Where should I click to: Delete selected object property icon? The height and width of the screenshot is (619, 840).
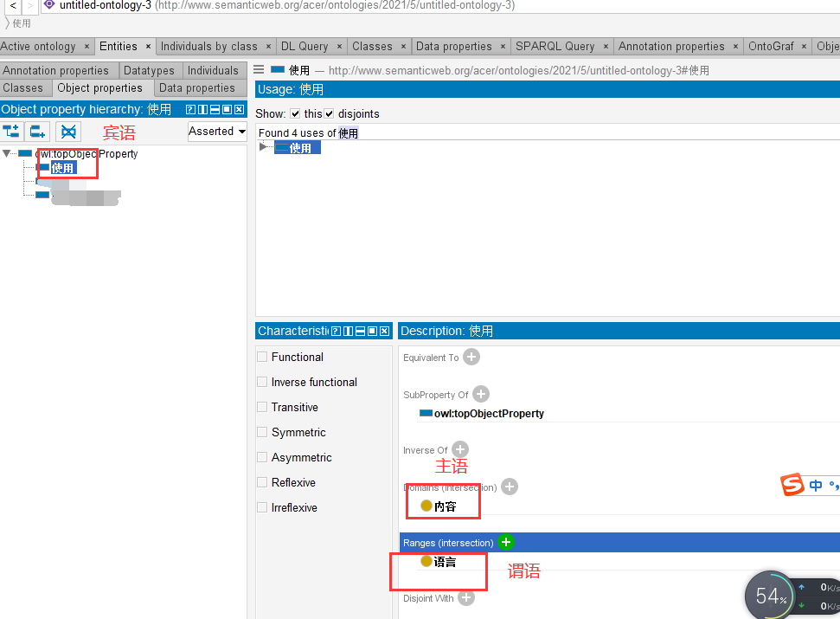68,132
